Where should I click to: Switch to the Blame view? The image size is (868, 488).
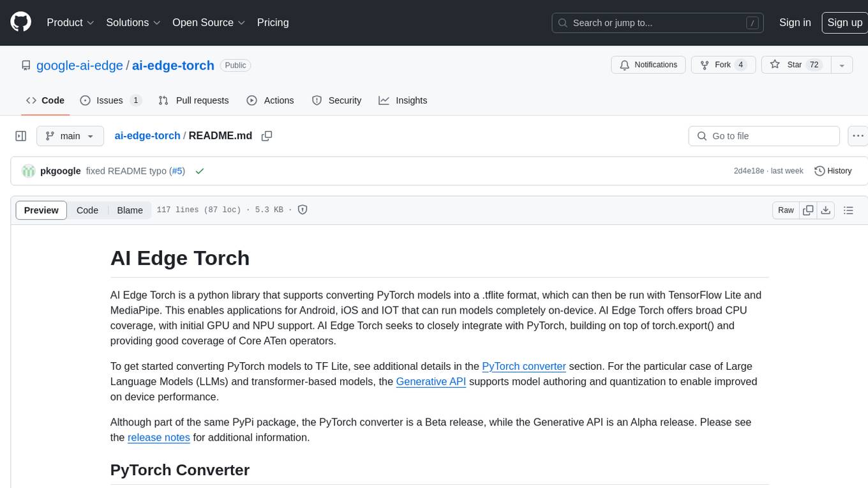[x=130, y=210]
